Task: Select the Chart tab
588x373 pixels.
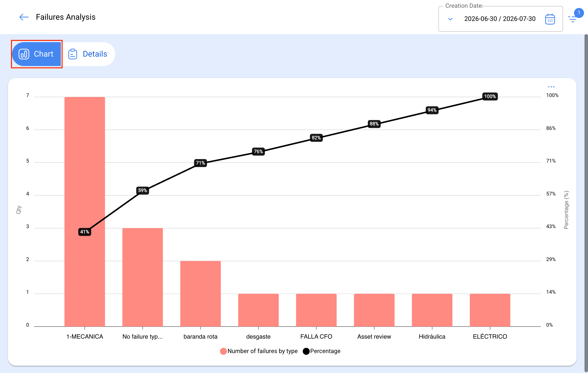Action: (36, 54)
